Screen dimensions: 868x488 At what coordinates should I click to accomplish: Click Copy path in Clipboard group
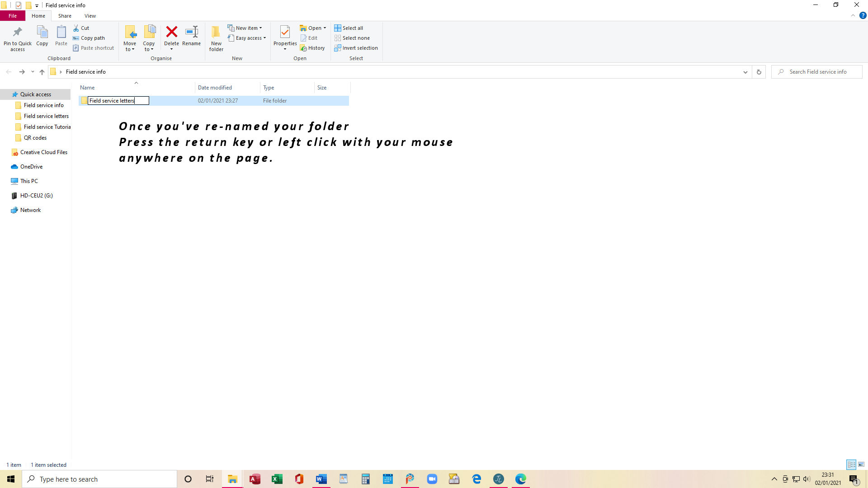pyautogui.click(x=89, y=38)
